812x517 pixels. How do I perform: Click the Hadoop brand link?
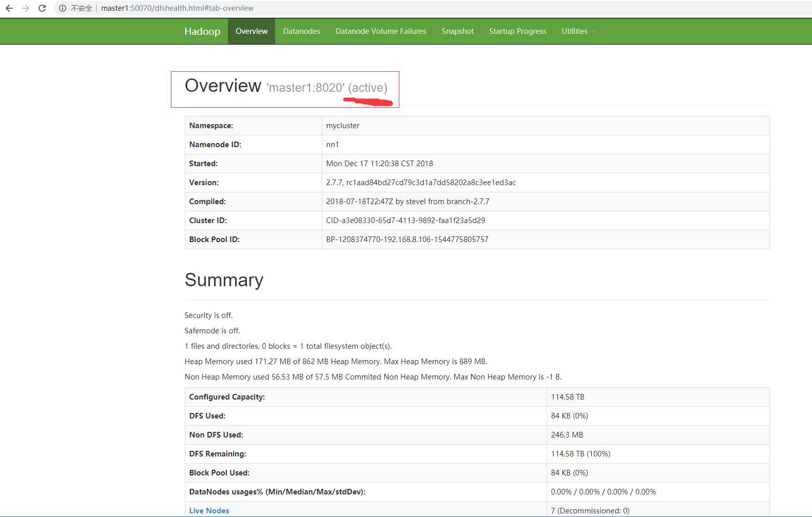click(202, 31)
